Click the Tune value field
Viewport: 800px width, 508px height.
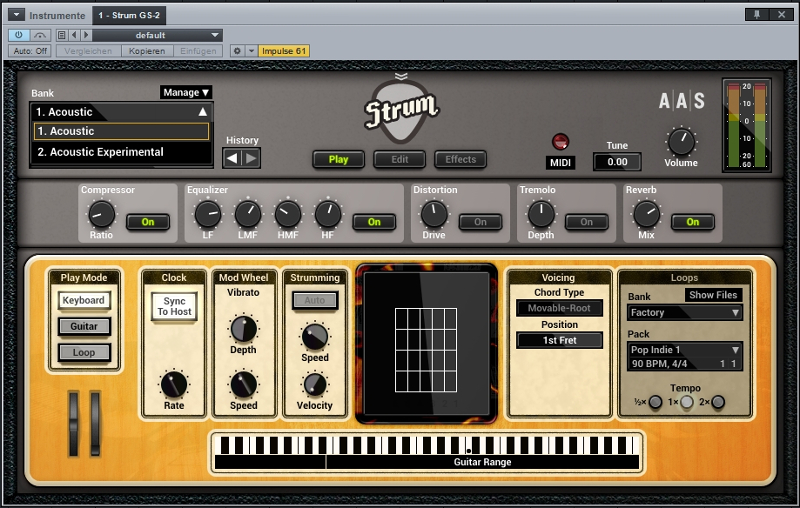click(x=617, y=162)
